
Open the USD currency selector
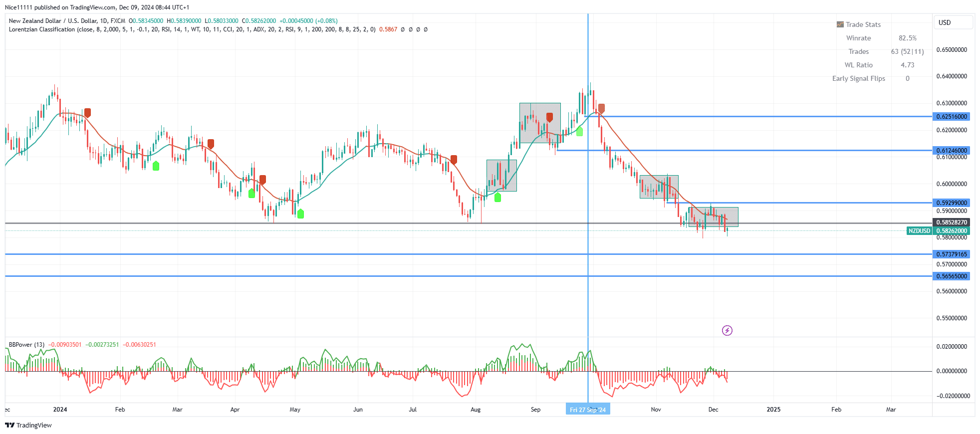(953, 22)
